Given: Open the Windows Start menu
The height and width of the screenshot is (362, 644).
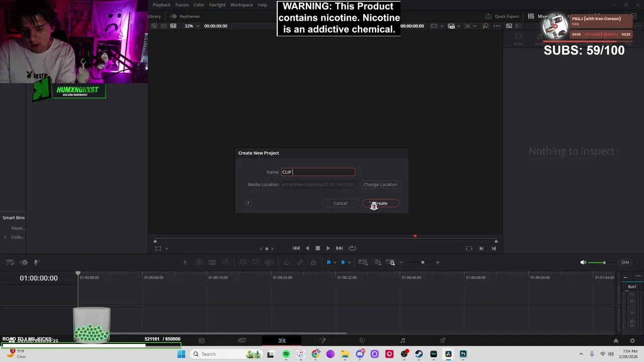Looking at the screenshot, I should (x=181, y=354).
